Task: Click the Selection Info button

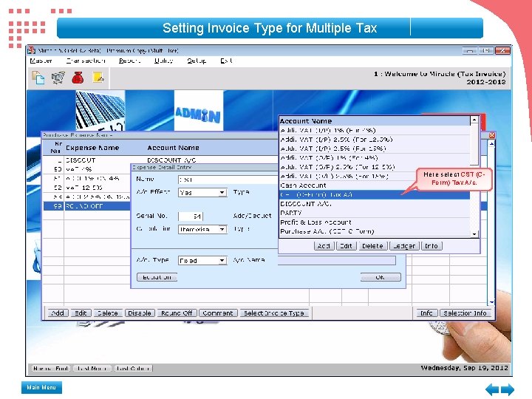Action: (465, 313)
